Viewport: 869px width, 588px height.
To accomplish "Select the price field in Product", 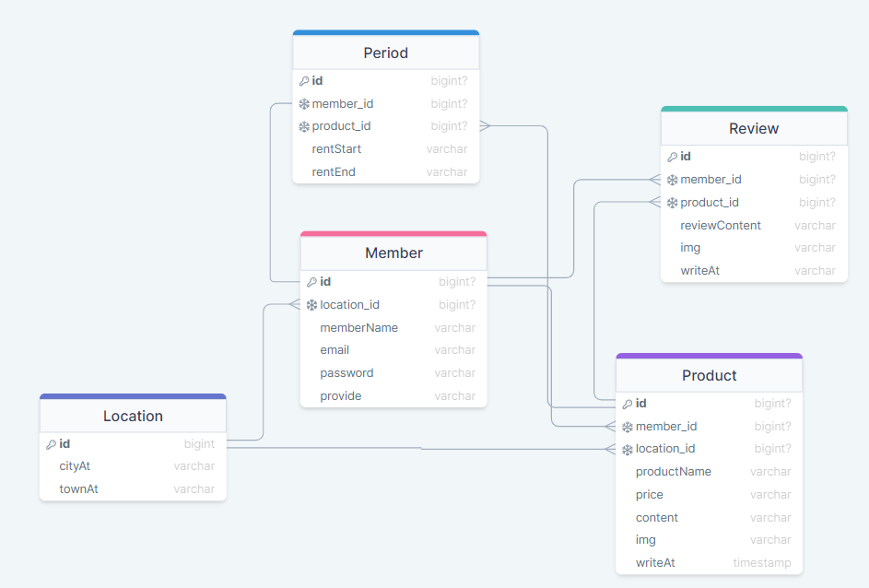I will point(649,494).
